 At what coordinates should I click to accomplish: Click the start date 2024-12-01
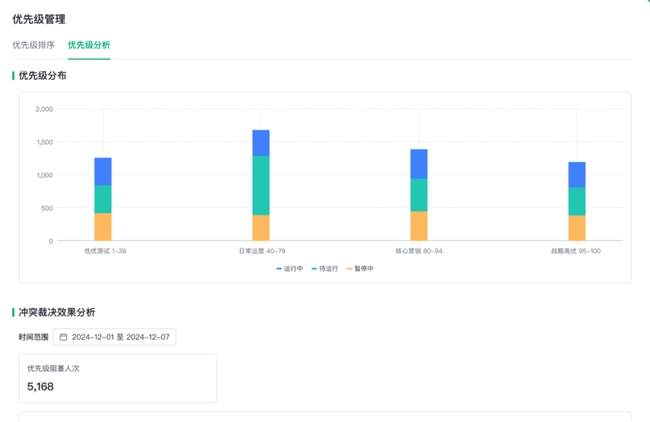[95, 337]
